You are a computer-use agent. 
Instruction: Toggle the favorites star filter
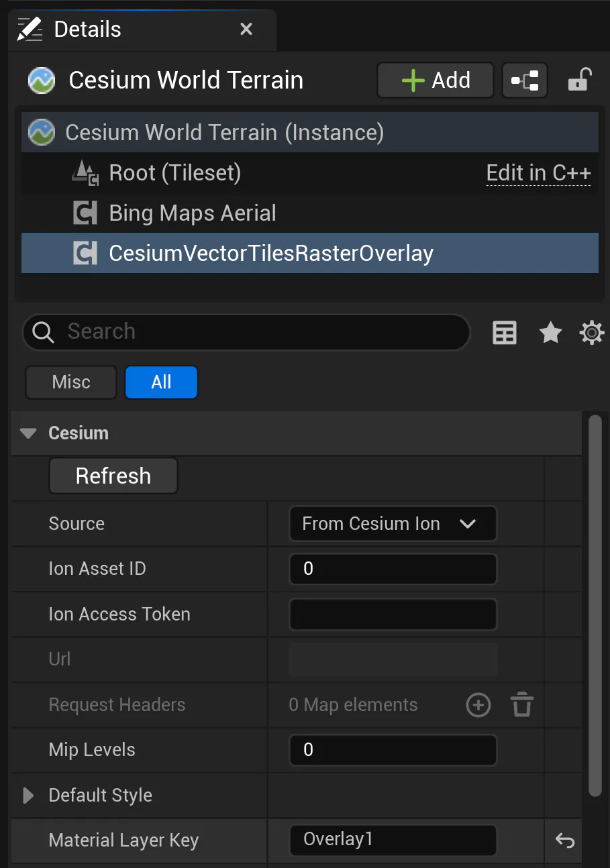(551, 332)
